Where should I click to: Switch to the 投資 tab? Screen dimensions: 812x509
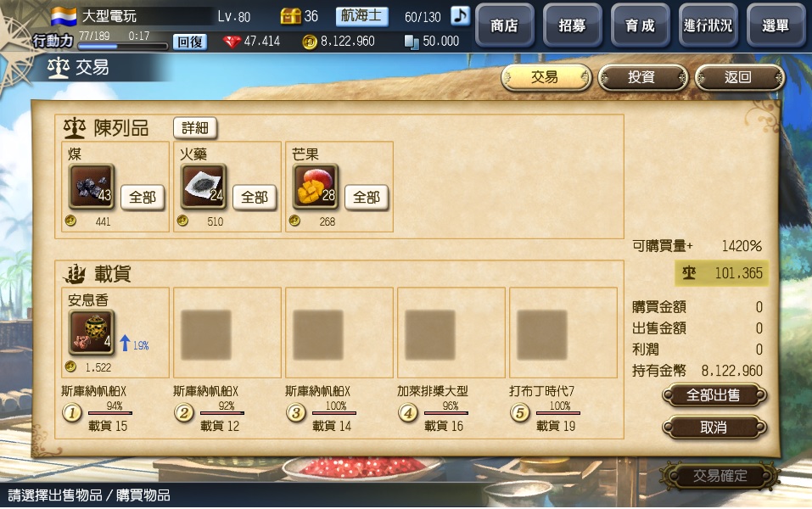coord(642,78)
